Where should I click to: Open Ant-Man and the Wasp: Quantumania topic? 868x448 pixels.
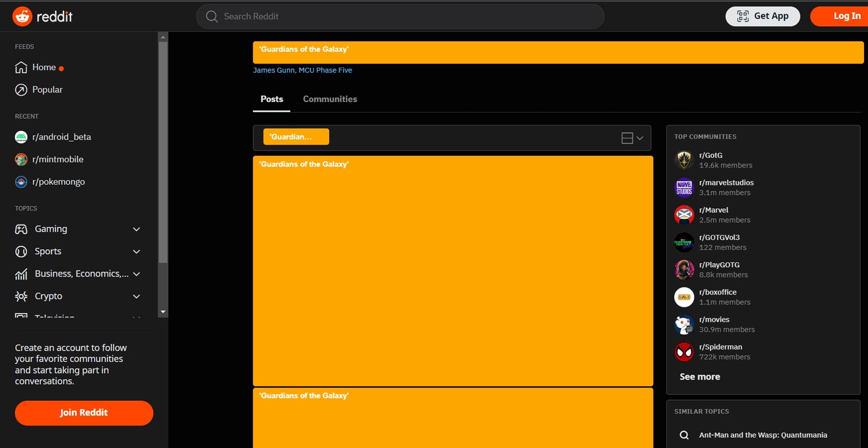[x=763, y=435]
